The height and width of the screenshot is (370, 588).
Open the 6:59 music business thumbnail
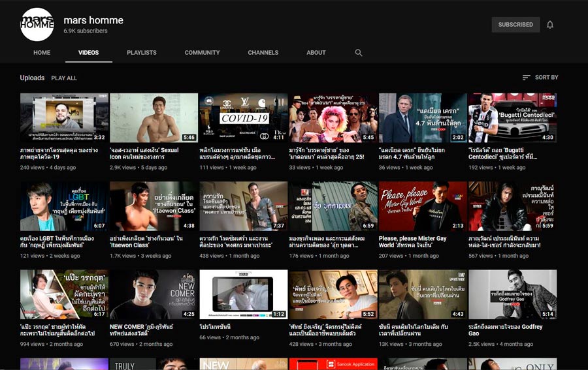(333, 206)
